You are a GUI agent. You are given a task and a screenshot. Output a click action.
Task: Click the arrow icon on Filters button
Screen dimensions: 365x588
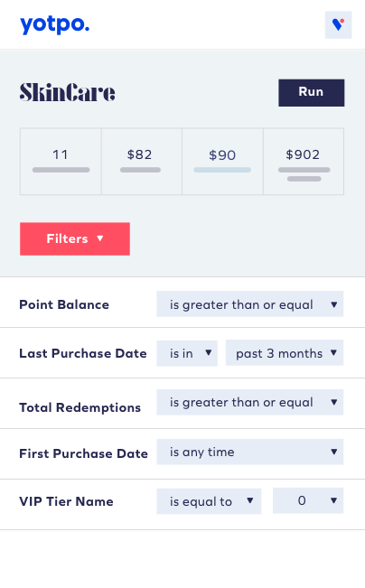coord(99,238)
